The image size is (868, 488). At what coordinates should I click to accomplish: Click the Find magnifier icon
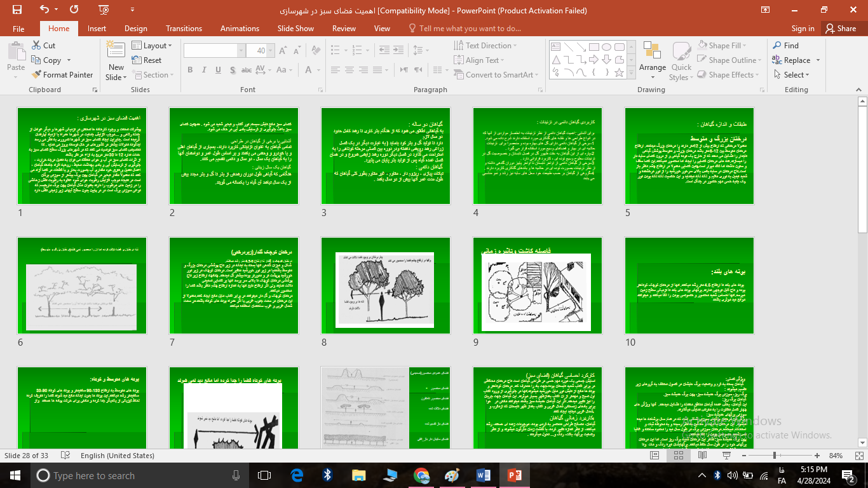[x=776, y=46]
